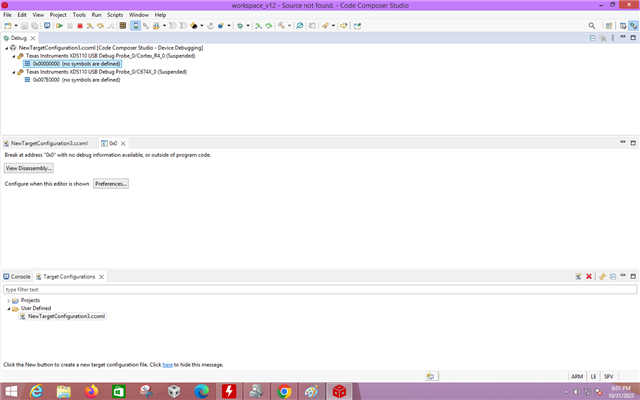Collapse the User Defined folder
Viewport: 640px width, 400px height.
(9, 309)
